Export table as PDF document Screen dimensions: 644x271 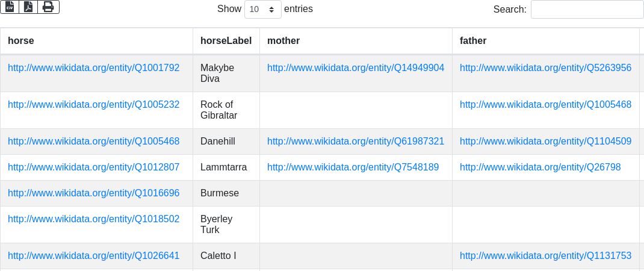[x=28, y=7]
